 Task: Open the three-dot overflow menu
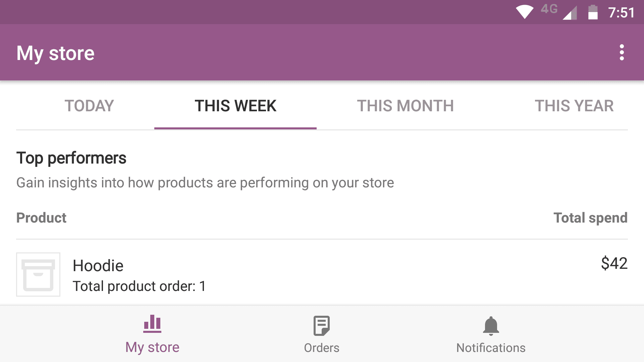click(622, 53)
